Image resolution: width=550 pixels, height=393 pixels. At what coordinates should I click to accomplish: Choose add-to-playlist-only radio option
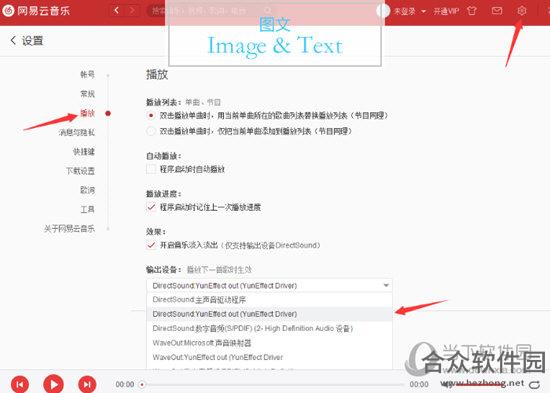tap(151, 131)
